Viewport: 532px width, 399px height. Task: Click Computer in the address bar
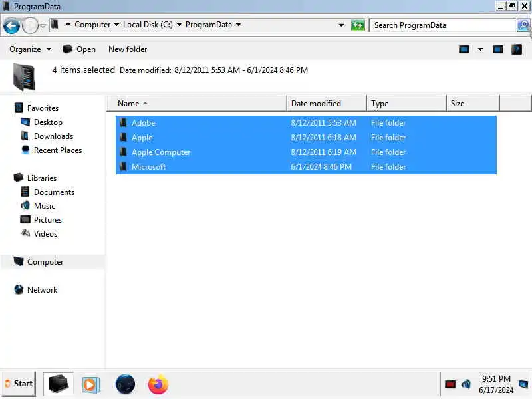[x=92, y=25]
